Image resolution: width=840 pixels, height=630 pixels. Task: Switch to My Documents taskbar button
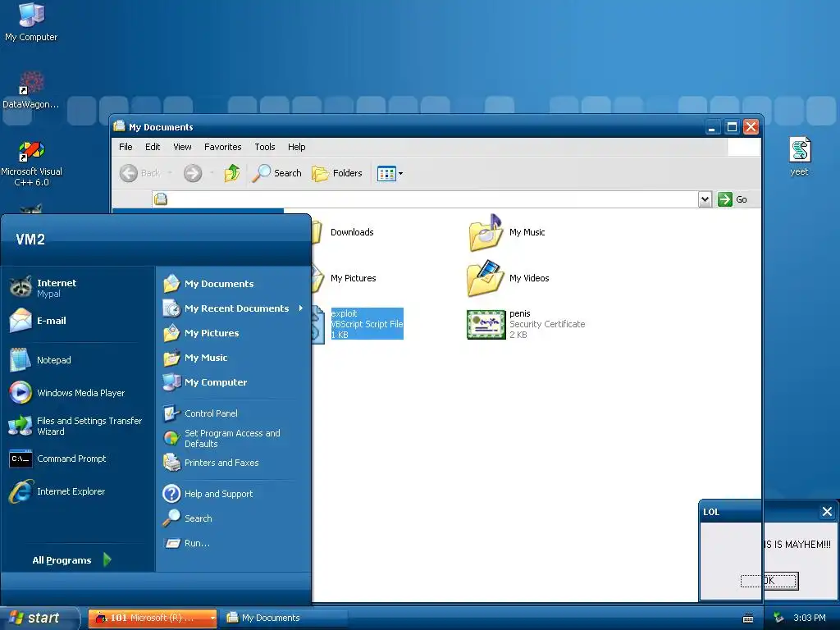click(x=284, y=618)
